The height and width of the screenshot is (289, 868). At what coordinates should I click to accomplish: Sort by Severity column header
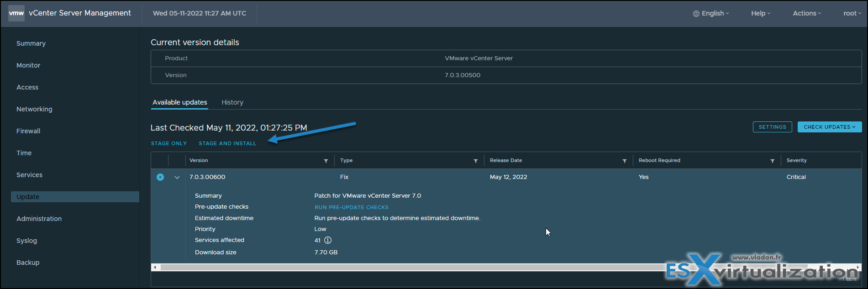(796, 161)
